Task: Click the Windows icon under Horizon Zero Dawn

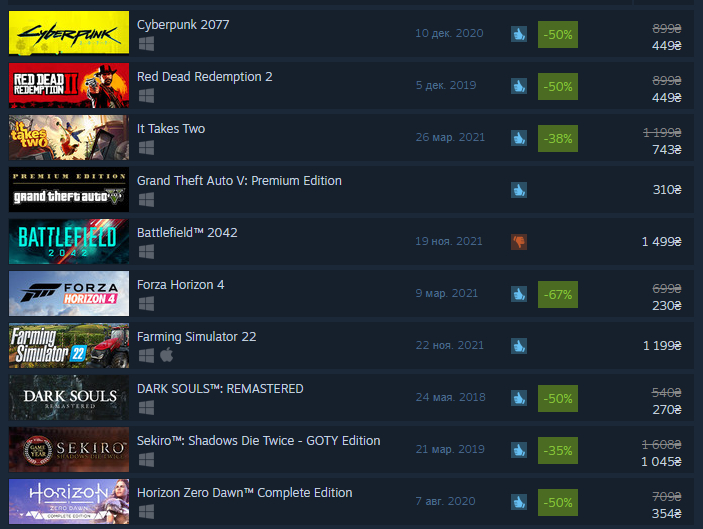Action: point(146,512)
